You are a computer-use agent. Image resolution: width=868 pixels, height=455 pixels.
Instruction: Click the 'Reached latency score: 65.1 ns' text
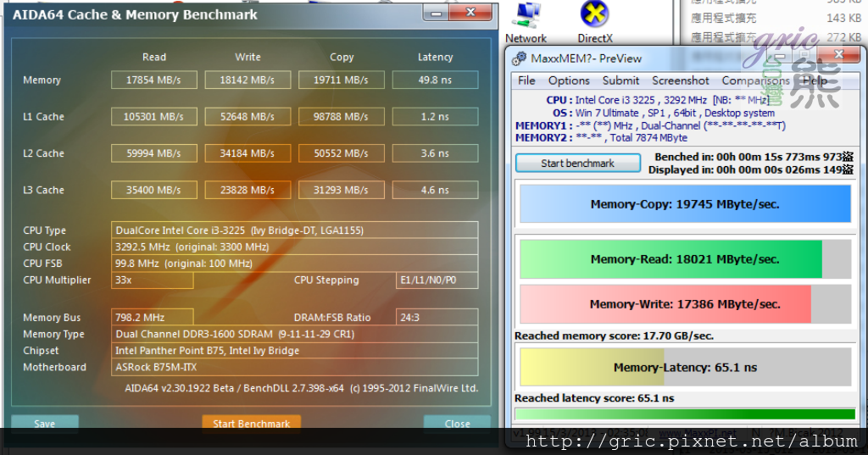pyautogui.click(x=594, y=398)
